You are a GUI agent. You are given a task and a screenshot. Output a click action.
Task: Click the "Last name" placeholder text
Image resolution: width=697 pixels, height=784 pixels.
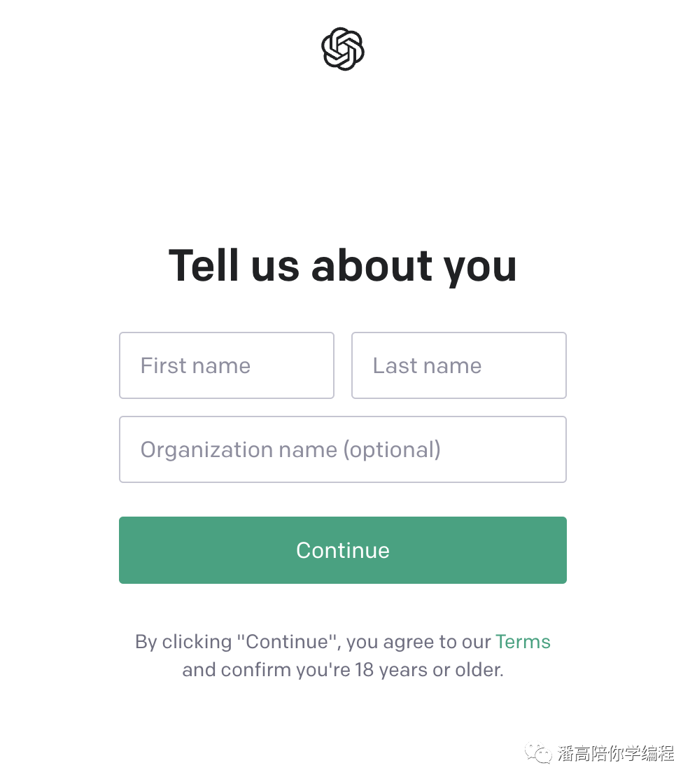(428, 365)
